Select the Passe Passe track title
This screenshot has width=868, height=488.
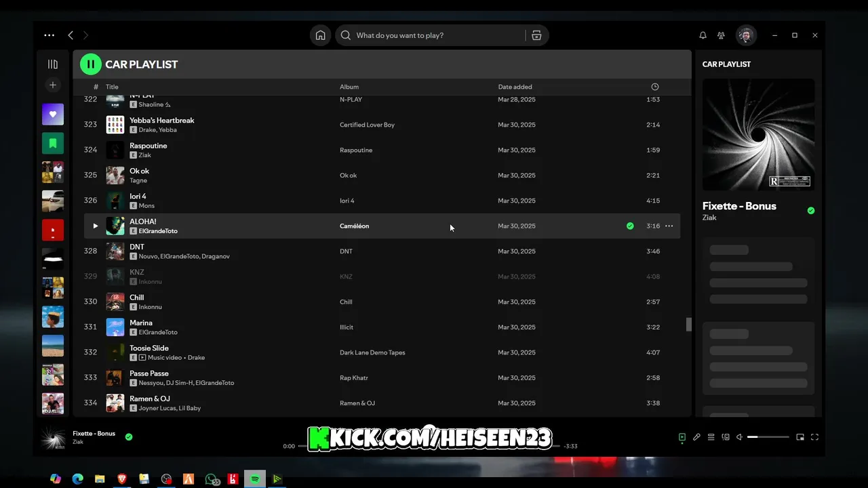tap(149, 373)
